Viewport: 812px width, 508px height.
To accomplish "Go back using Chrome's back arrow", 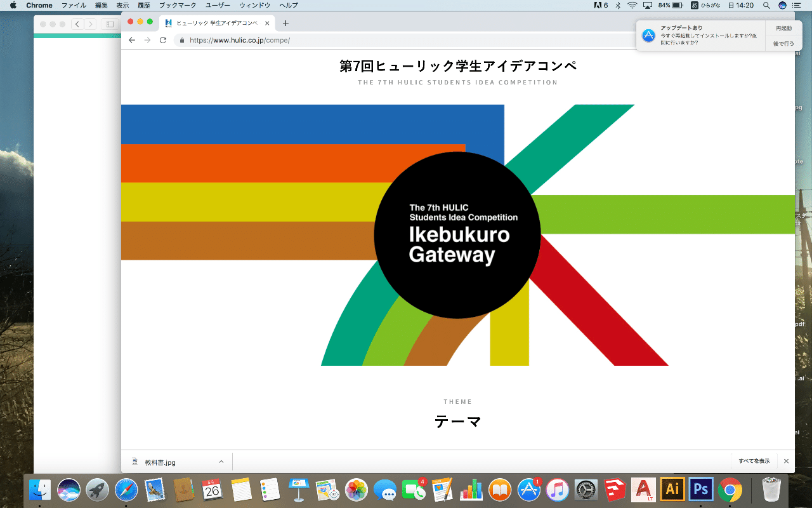I will pos(132,40).
